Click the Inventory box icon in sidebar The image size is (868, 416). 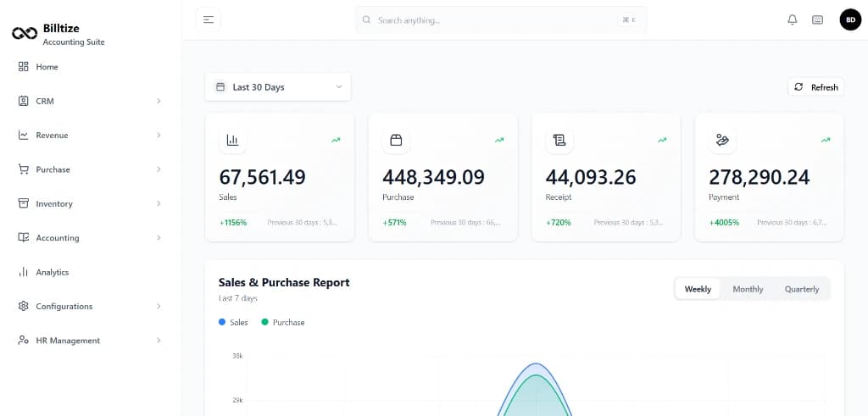pyautogui.click(x=23, y=203)
